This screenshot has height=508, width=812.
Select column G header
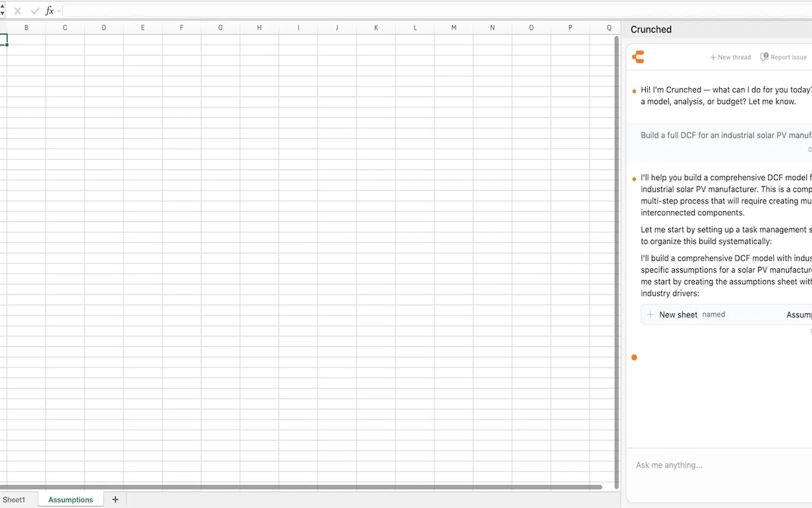220,28
